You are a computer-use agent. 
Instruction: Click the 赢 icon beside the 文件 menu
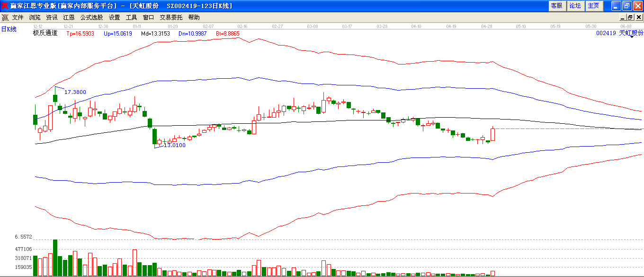5,18
